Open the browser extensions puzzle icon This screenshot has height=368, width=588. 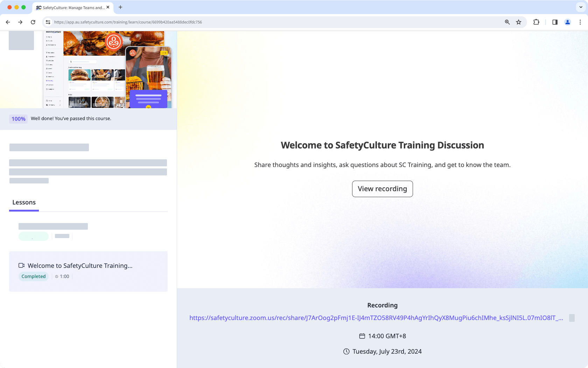536,22
